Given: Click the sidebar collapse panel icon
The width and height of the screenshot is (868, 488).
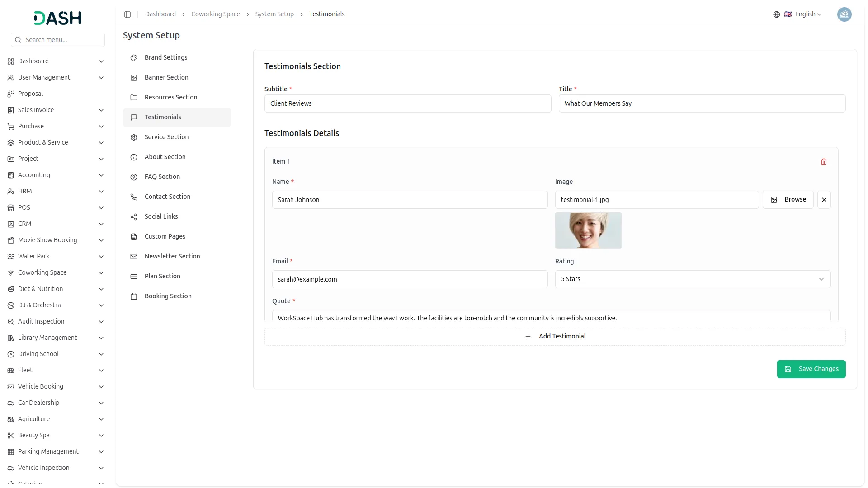Looking at the screenshot, I should tap(127, 14).
